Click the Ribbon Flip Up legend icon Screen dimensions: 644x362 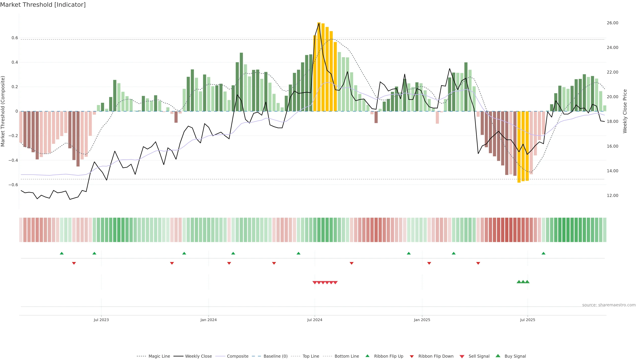click(367, 356)
